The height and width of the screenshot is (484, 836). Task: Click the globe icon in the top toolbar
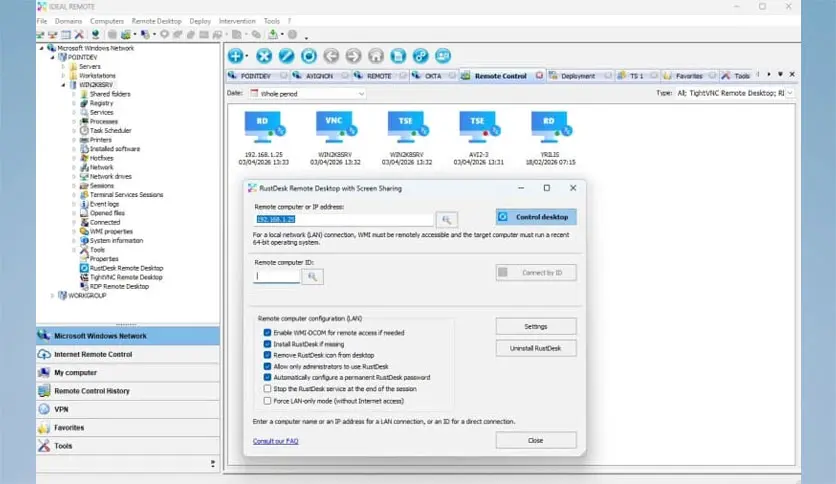[95, 35]
